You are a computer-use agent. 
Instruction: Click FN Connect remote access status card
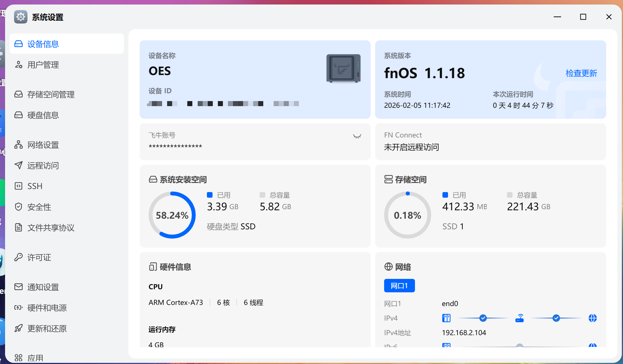(x=490, y=142)
